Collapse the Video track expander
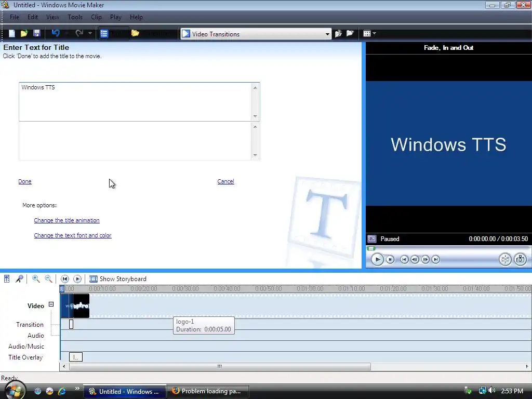 tap(51, 304)
